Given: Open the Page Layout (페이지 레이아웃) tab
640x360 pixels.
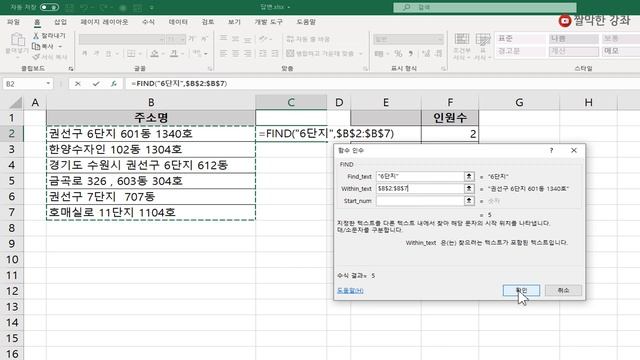Looking at the screenshot, I should coord(104,22).
